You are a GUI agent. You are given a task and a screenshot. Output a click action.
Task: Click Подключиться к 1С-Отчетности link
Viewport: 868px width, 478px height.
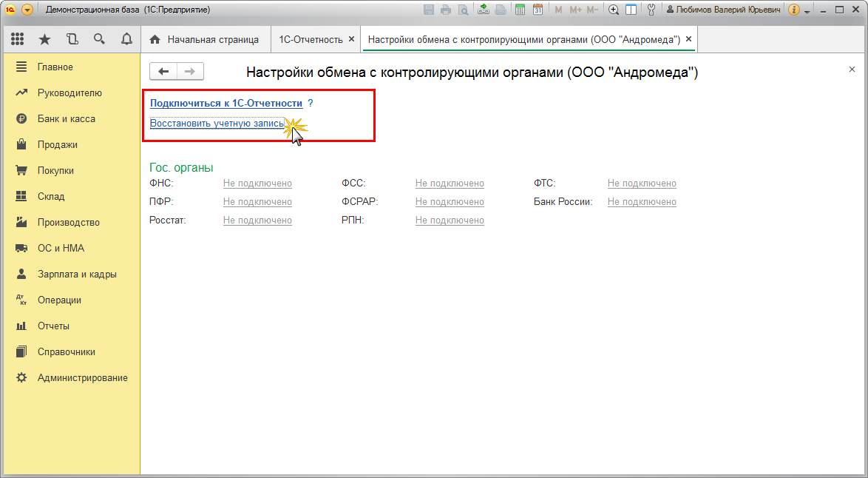click(x=226, y=103)
